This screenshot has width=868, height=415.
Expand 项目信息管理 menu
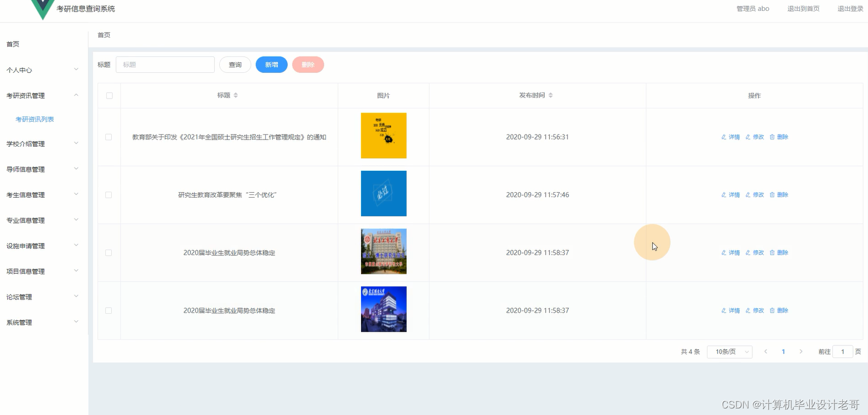[43, 271]
